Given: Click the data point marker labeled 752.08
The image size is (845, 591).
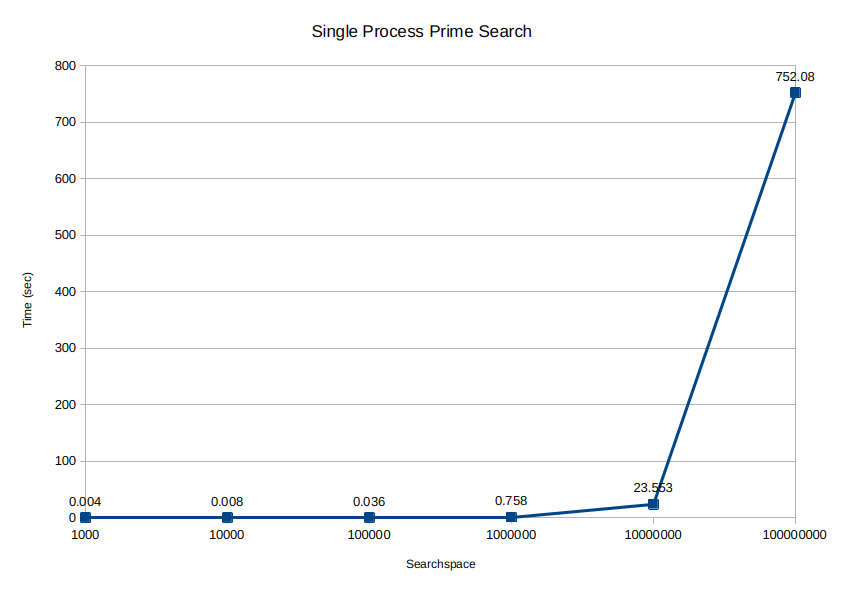Looking at the screenshot, I should coord(795,93).
